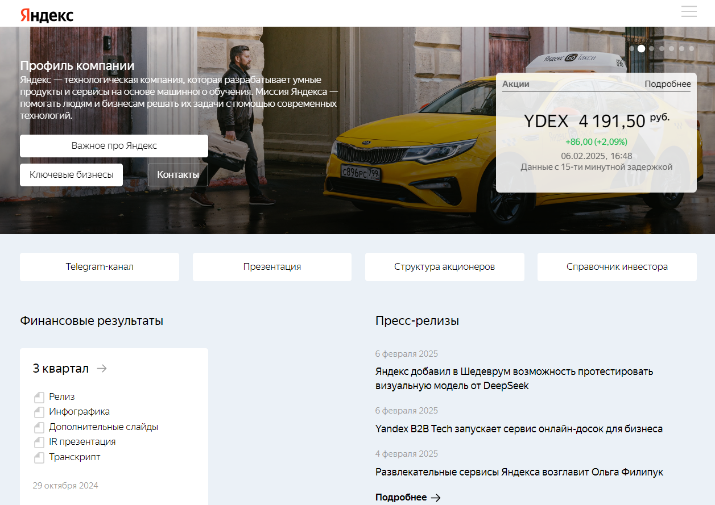Click the +86,00 (+2,09%) change value

(x=596, y=142)
